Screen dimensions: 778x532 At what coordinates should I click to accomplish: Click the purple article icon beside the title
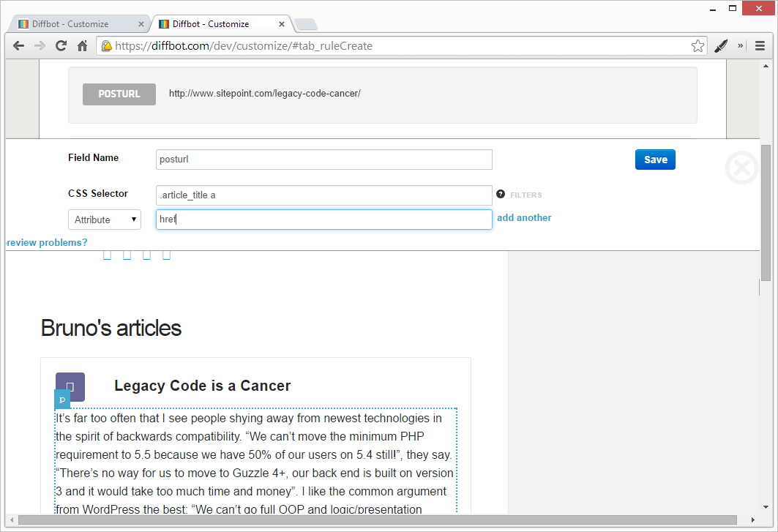[70, 386]
